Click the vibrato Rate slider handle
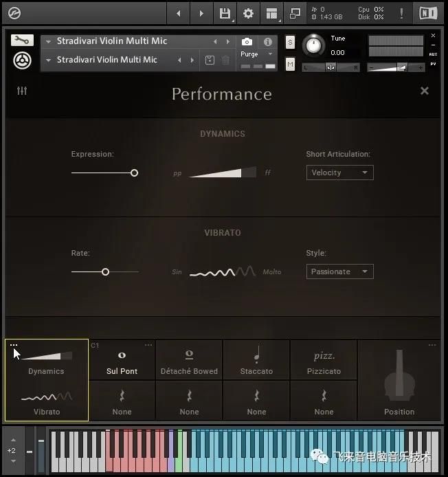448x477 pixels. [105, 271]
